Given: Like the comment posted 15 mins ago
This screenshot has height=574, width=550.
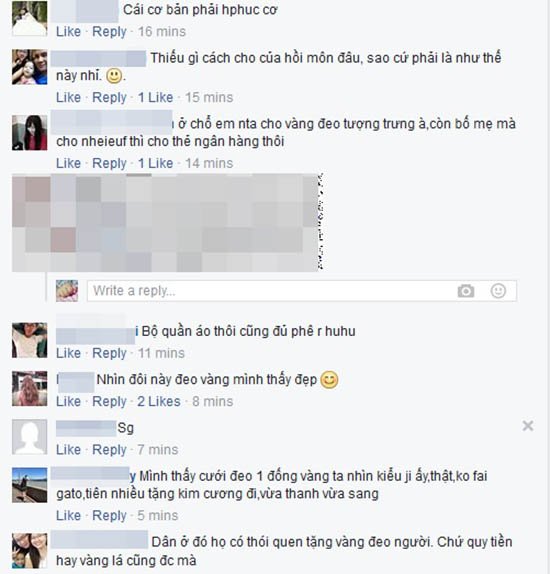Looking at the screenshot, I should (x=68, y=97).
